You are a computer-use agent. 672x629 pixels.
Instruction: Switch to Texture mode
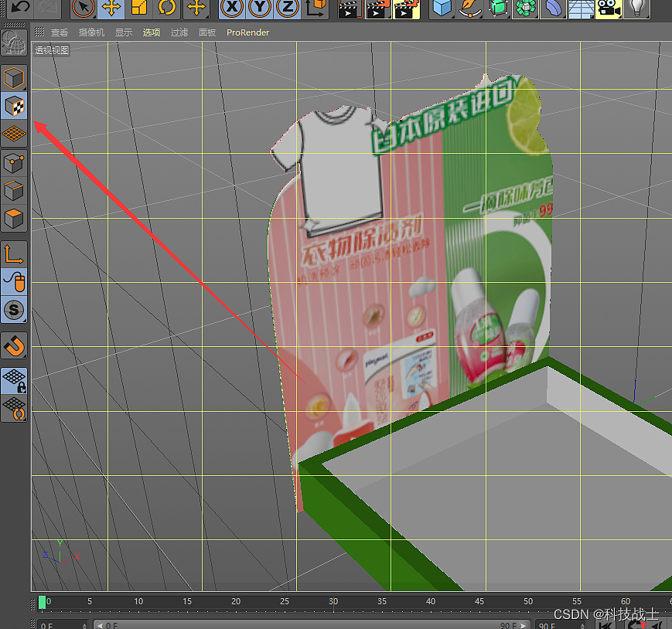[x=14, y=106]
